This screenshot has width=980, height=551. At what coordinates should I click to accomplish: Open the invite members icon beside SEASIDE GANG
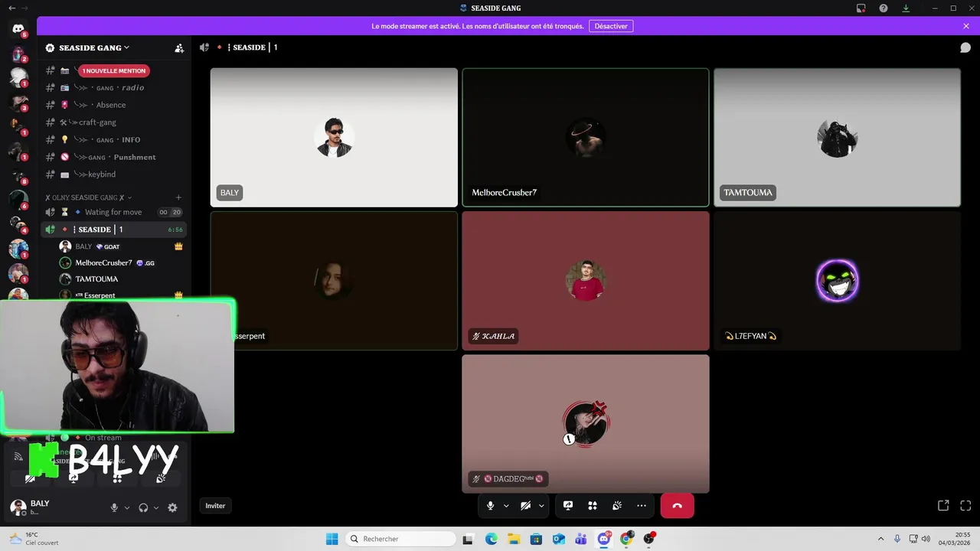pos(179,47)
